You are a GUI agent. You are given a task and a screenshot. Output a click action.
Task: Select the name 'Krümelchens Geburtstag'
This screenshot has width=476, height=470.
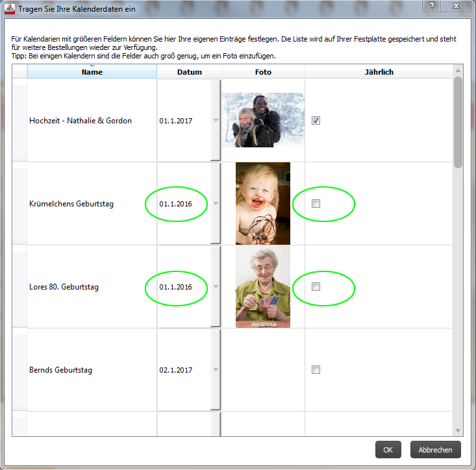[71, 204]
